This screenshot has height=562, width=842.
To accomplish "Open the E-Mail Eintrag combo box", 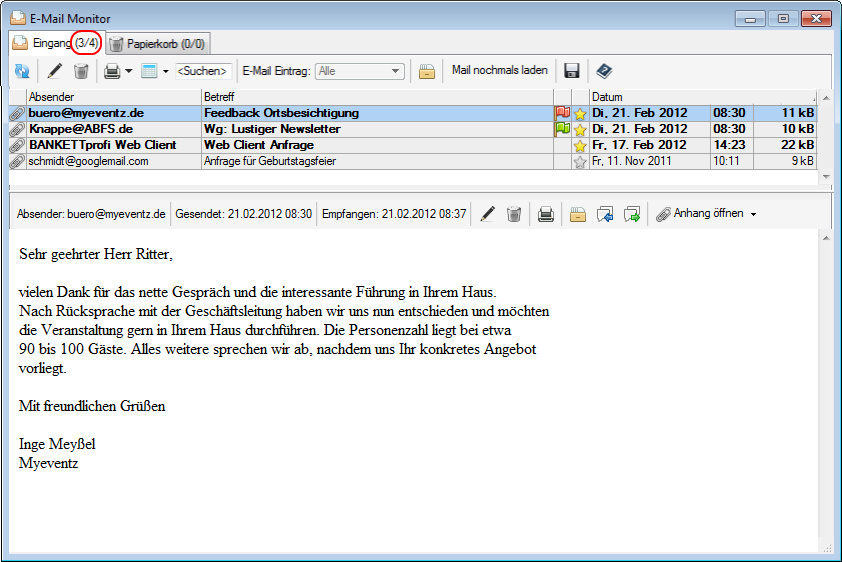I will [x=359, y=71].
